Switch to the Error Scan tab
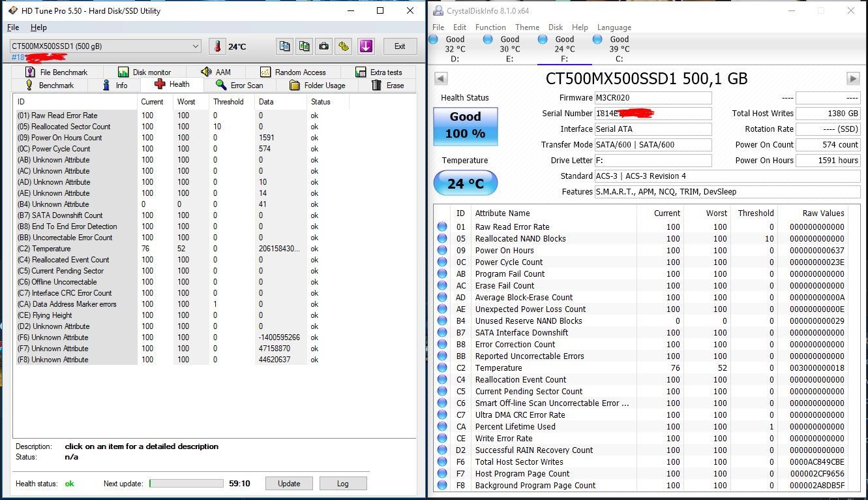868x500 pixels. 239,86
